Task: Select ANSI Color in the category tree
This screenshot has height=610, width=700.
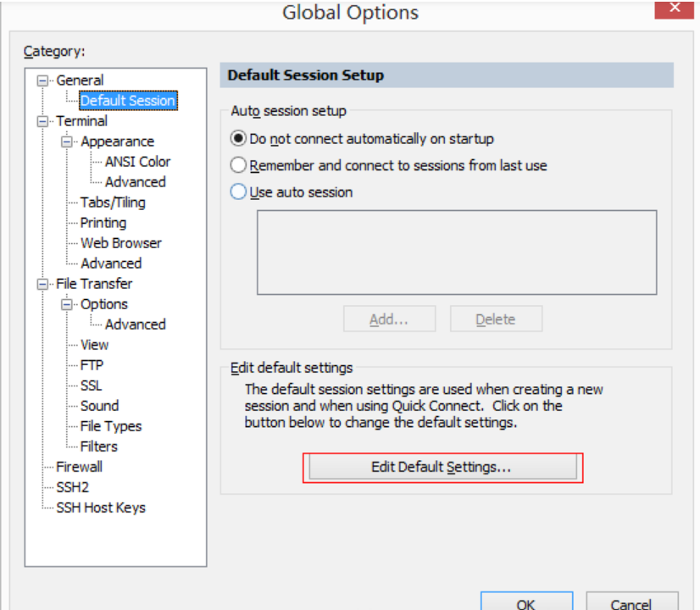Action: 137,162
